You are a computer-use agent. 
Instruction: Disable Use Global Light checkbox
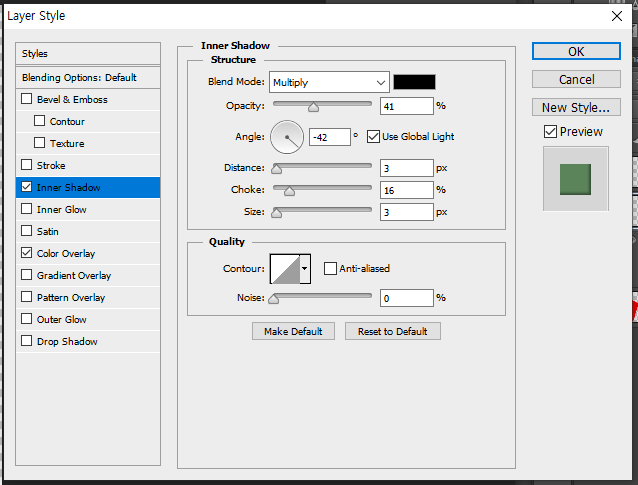pyautogui.click(x=373, y=136)
